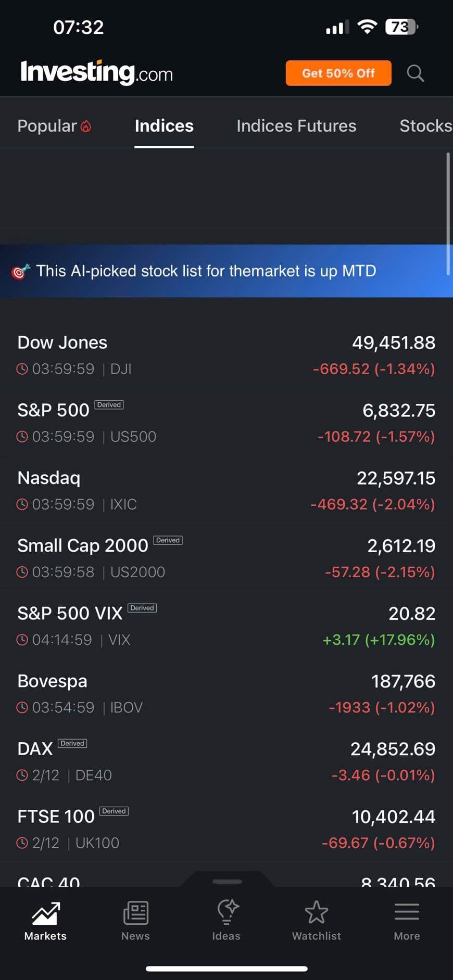Open the Ideas lightbulb icon
Image resolution: width=453 pixels, height=980 pixels.
[227, 913]
